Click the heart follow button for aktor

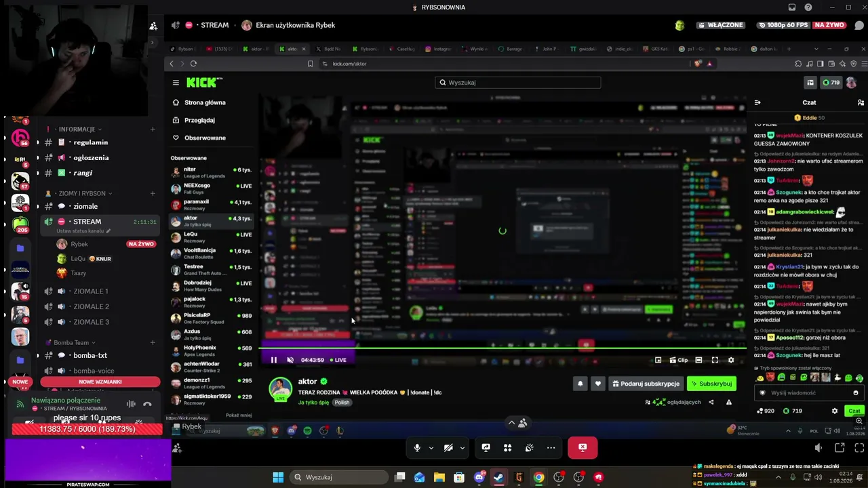point(597,384)
